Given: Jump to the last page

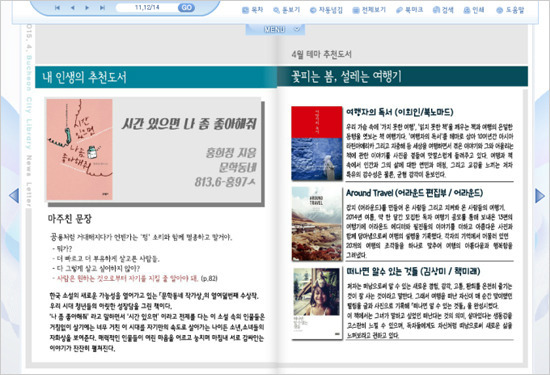Looking at the screenshot, I should pos(102,8).
